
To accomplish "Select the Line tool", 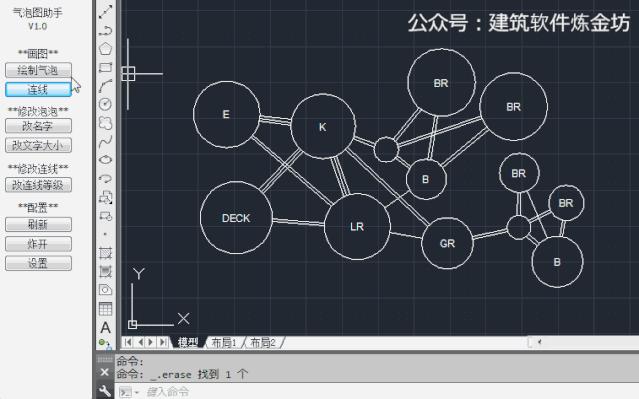I will [105, 11].
